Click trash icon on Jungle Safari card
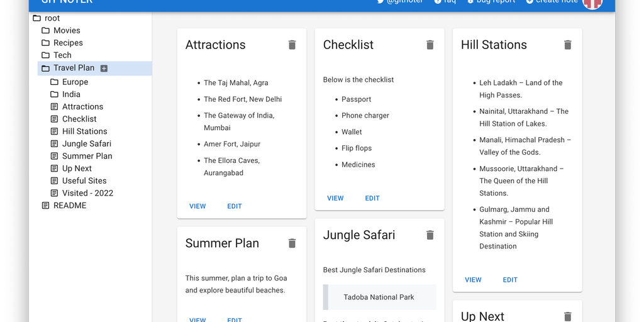Viewport: 644px width, 322px height. 430,235
